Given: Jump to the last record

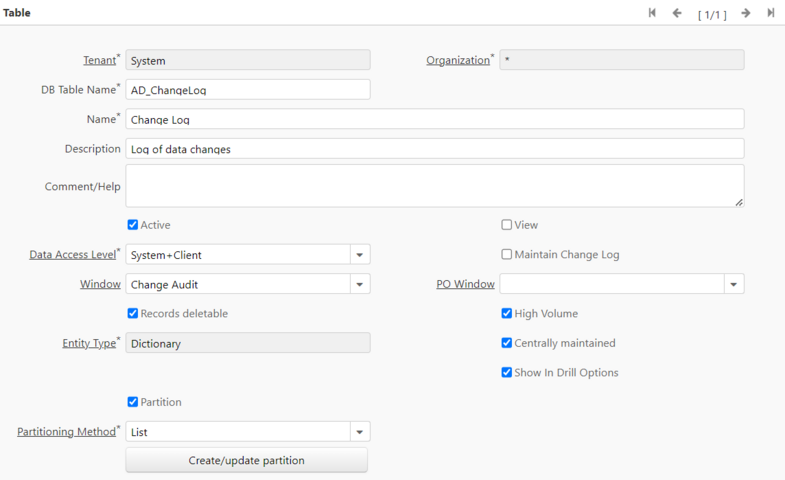Looking at the screenshot, I should (x=771, y=13).
